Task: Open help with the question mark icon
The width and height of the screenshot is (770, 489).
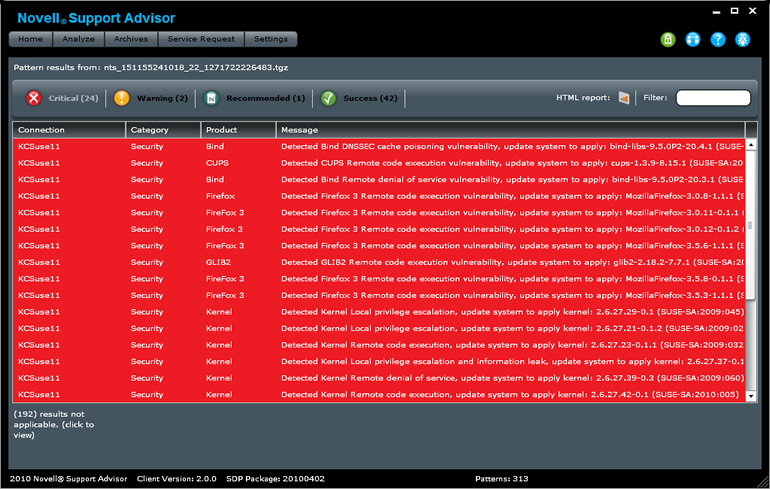Action: coord(718,40)
